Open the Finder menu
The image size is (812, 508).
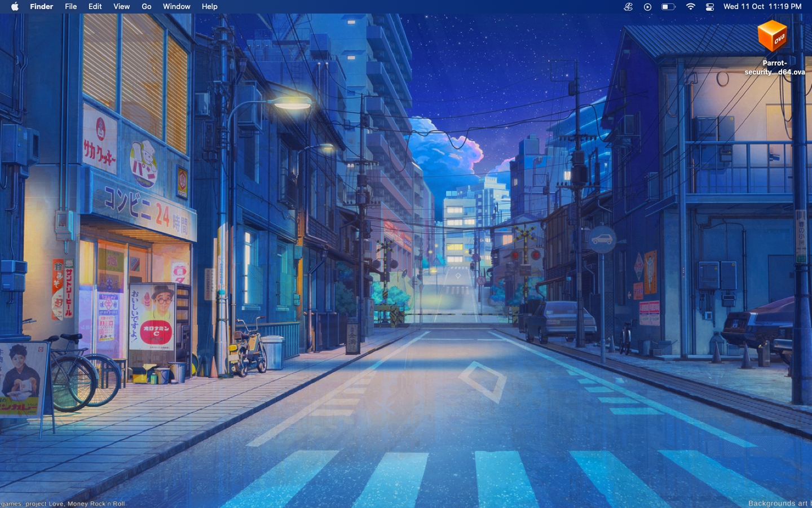pyautogui.click(x=41, y=7)
